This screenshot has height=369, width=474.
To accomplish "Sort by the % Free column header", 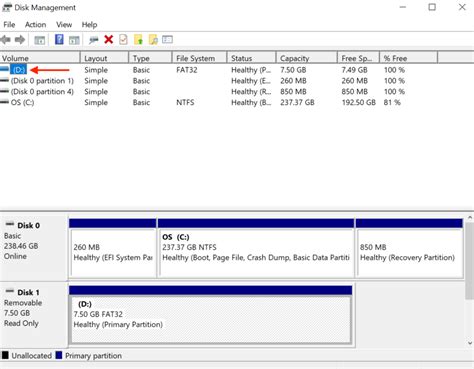I will 408,58.
